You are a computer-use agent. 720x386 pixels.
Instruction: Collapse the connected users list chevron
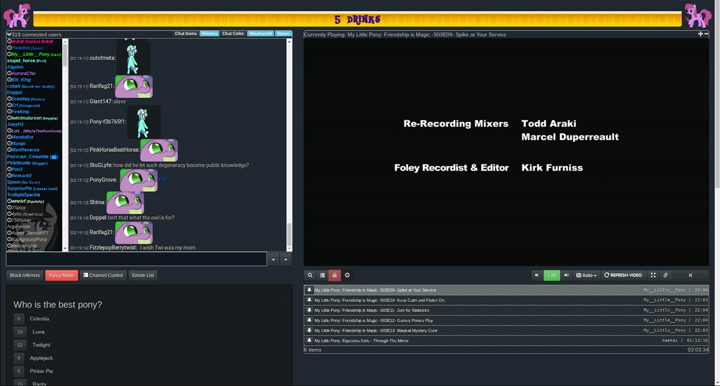click(x=9, y=34)
